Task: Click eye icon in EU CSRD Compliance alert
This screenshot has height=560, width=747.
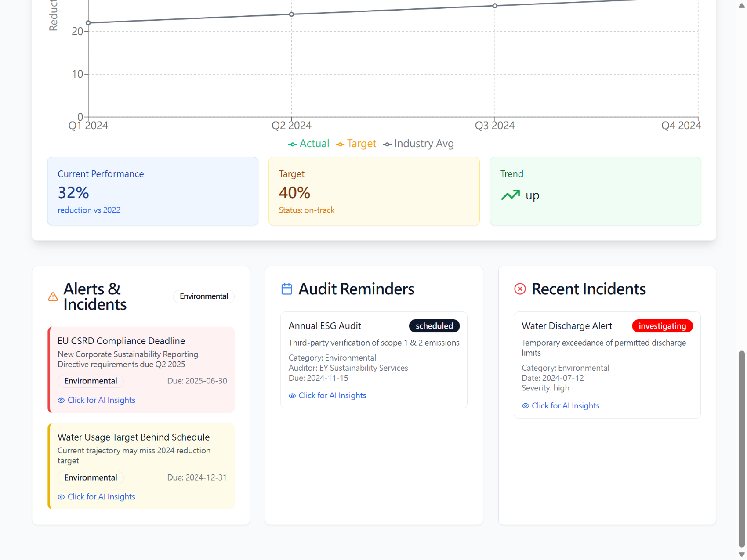Action: [62, 401]
